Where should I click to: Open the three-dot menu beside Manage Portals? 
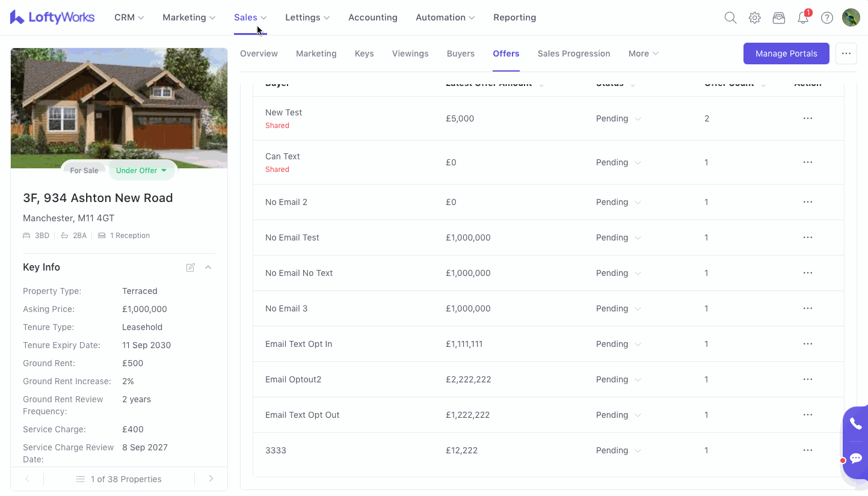coord(846,54)
